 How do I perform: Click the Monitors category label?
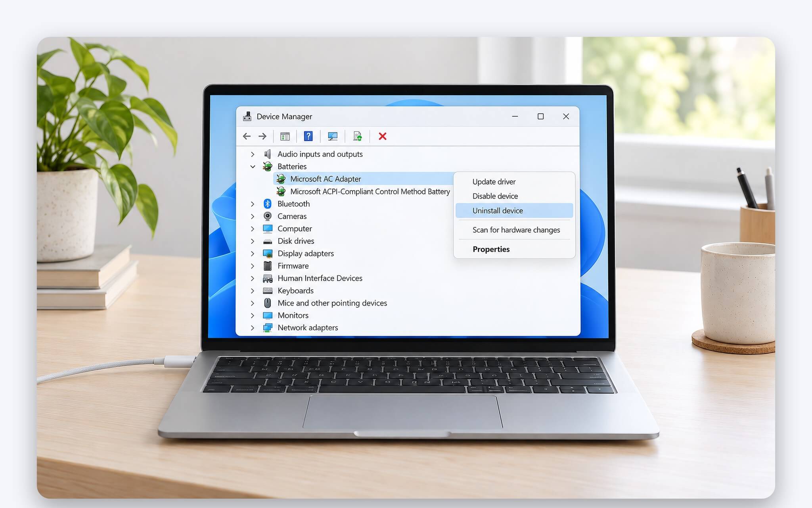(293, 316)
